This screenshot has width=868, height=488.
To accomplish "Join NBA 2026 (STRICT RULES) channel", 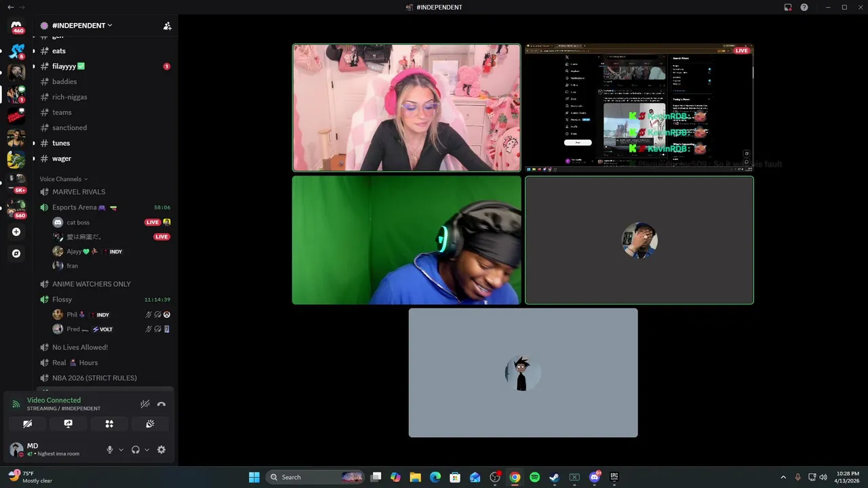I will [105, 378].
